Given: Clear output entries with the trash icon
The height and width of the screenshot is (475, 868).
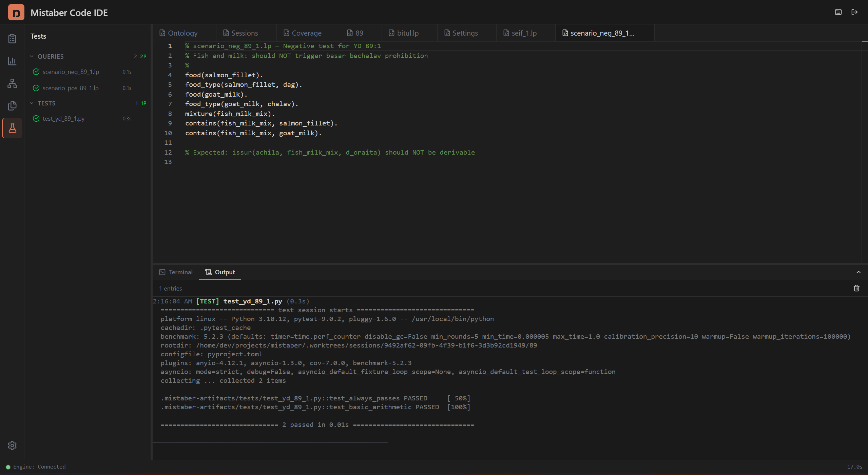Looking at the screenshot, I should tap(856, 288).
